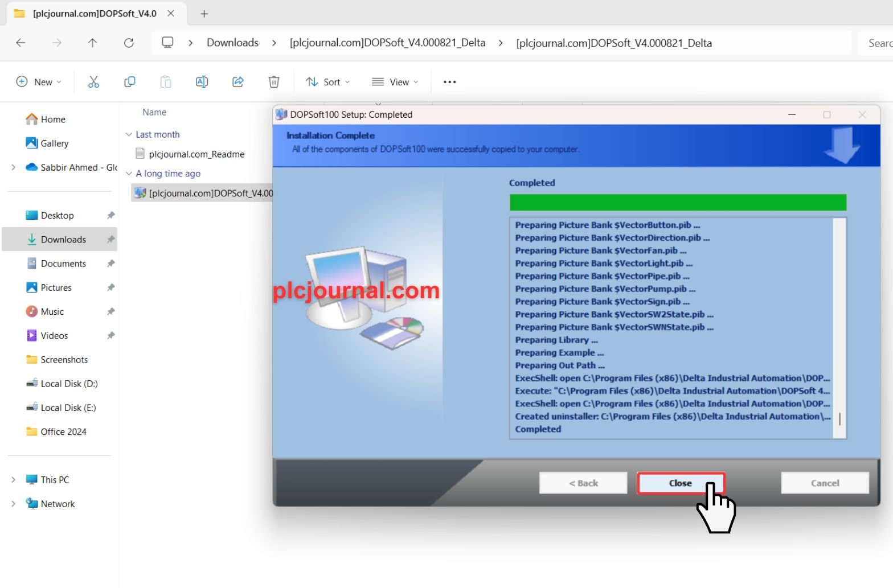Go up one folder level arrow

(x=92, y=43)
